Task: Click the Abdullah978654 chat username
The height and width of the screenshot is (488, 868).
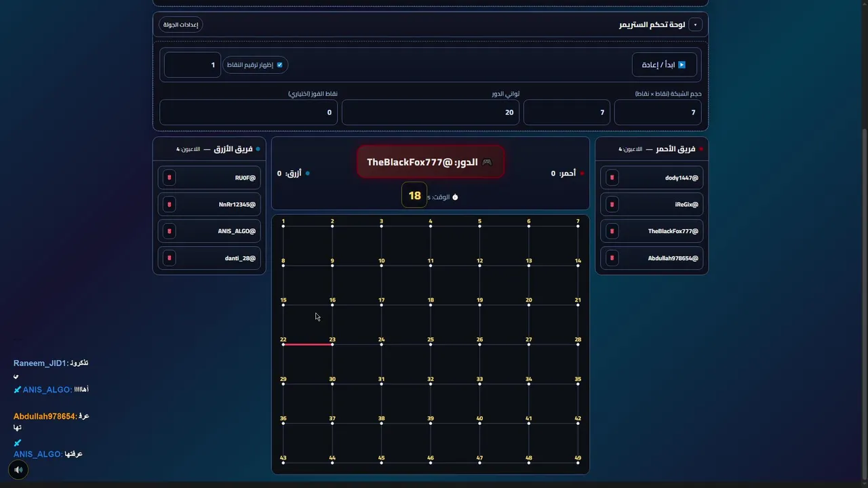Action: coord(43,416)
